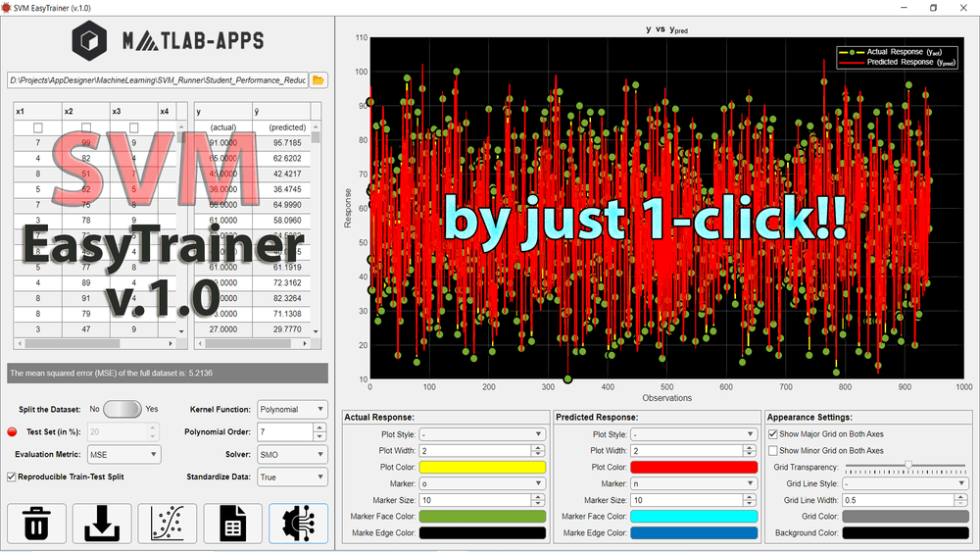The width and height of the screenshot is (980, 552).
Task: Open the folder browse icon beside file path
Action: point(318,80)
